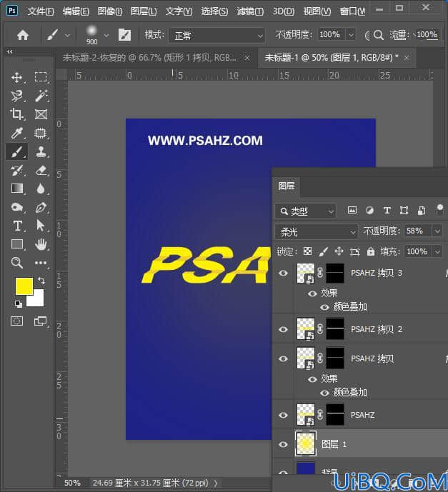The image size is (448, 492).
Task: Open the layer fill 100% dropdown
Action: 437,251
